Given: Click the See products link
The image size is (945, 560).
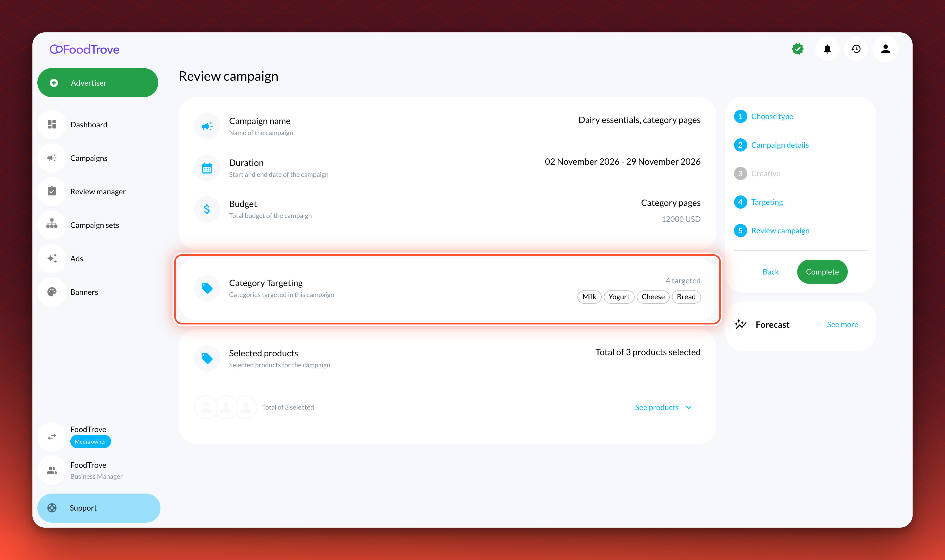Looking at the screenshot, I should point(657,408).
